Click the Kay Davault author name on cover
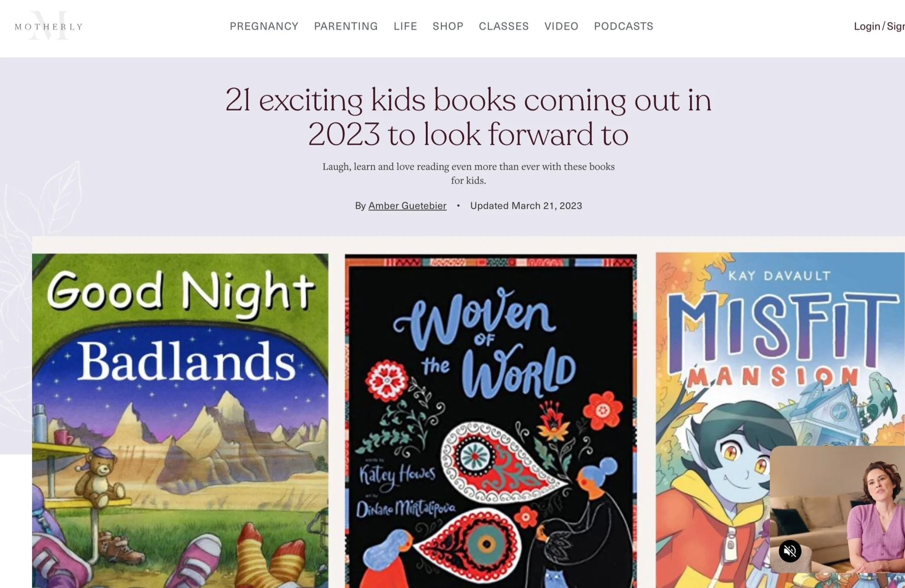Image resolution: width=905 pixels, height=588 pixels. (779, 276)
